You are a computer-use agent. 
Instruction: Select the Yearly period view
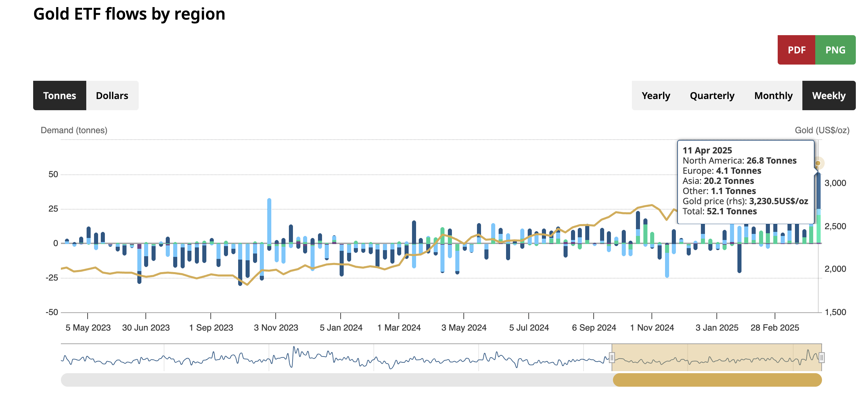pyautogui.click(x=656, y=96)
